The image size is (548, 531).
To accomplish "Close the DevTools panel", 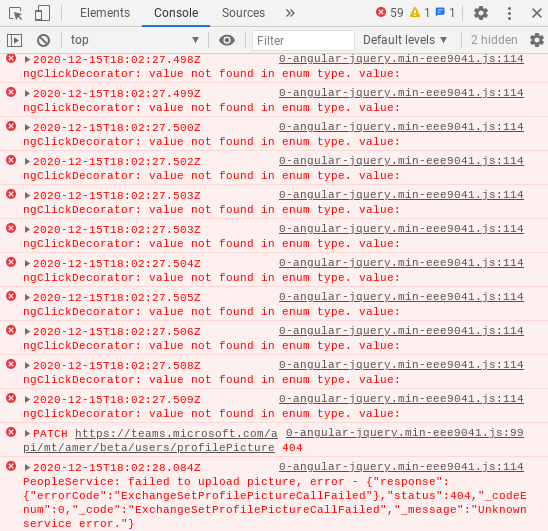I will tap(537, 13).
